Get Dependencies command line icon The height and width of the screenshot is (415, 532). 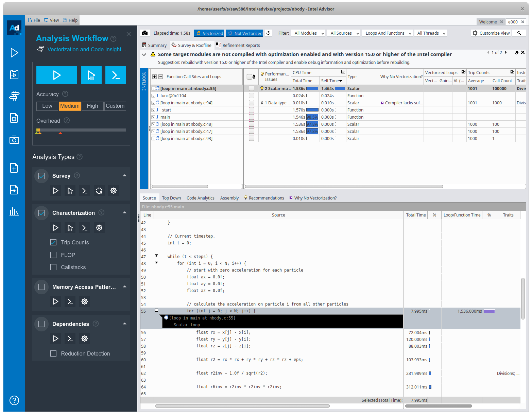[70, 339]
